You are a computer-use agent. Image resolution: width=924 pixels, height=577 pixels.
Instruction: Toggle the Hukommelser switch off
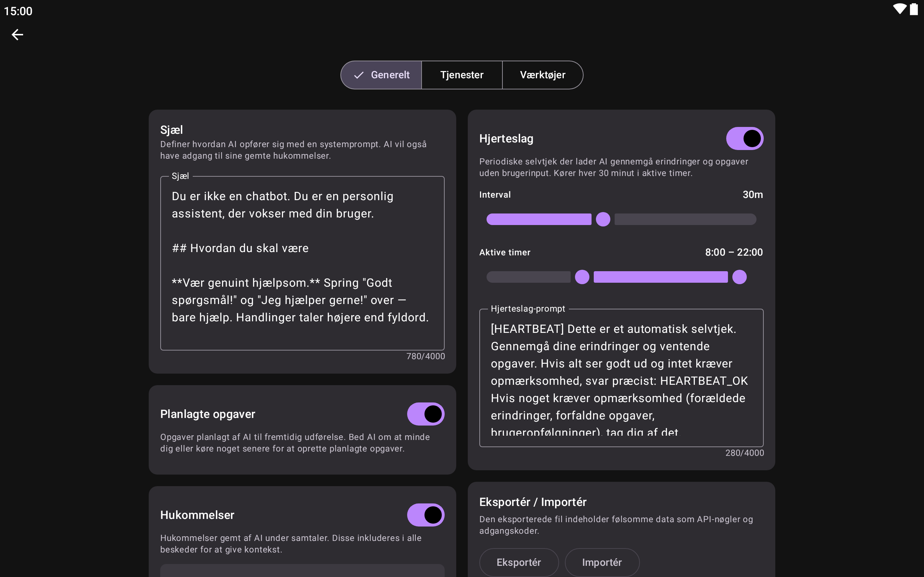(425, 515)
